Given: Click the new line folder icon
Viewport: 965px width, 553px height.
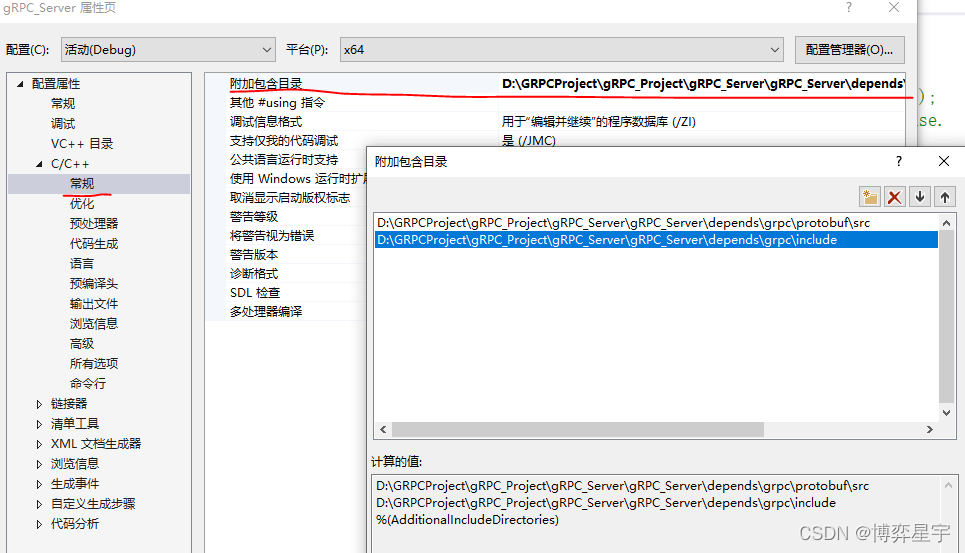Looking at the screenshot, I should click(x=870, y=197).
